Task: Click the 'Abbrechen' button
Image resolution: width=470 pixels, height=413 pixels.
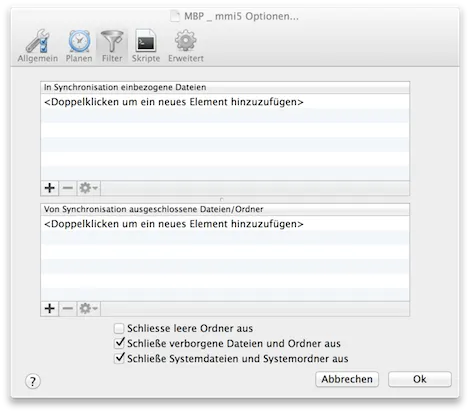Action: 347,379
